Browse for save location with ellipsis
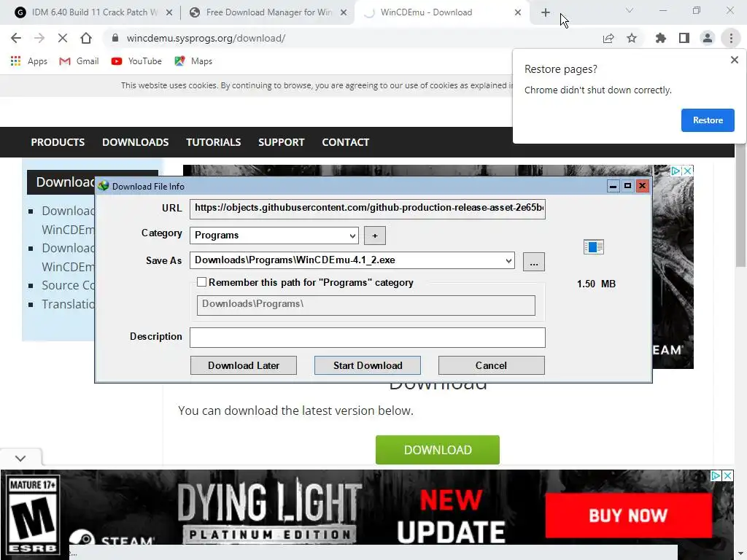The width and height of the screenshot is (747, 560). point(533,262)
